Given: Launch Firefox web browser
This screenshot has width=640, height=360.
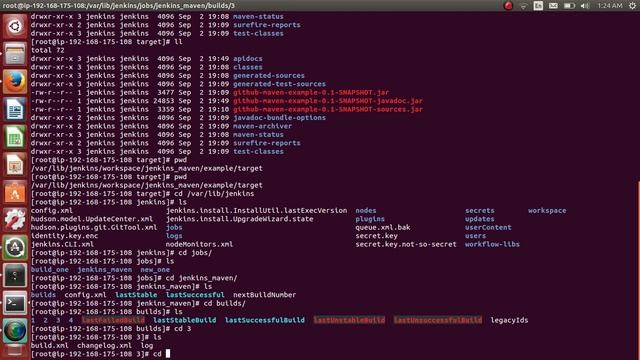Looking at the screenshot, I should 15,82.
